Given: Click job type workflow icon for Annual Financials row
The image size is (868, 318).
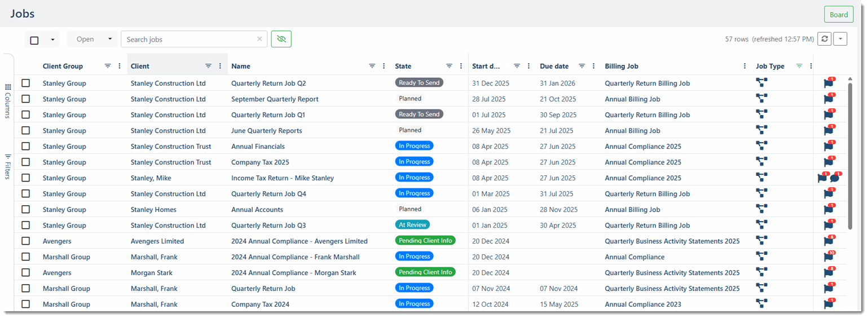Looking at the screenshot, I should (761, 146).
